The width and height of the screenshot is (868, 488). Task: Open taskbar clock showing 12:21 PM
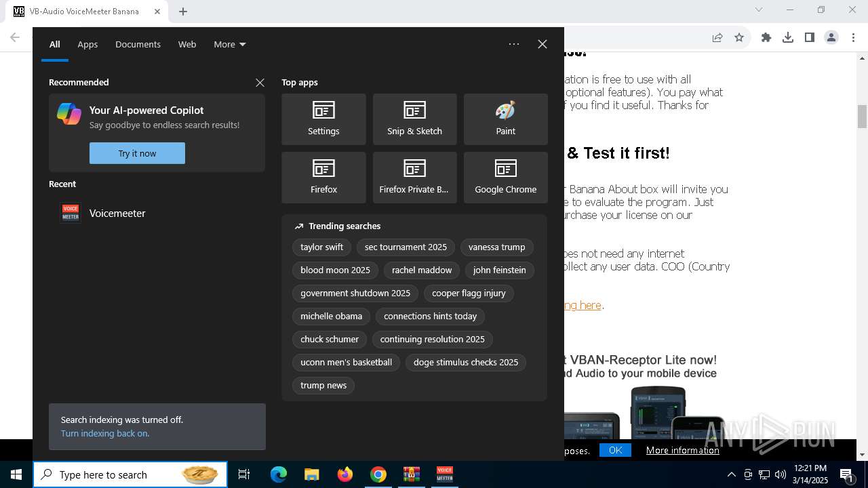[810, 474]
